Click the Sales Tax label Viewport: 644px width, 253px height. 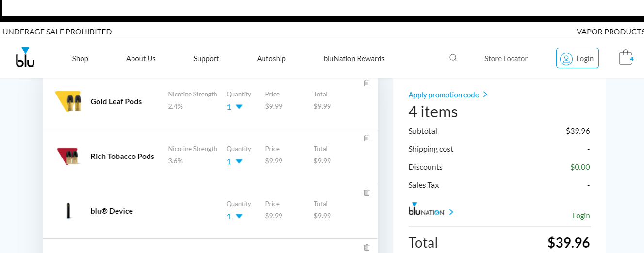coord(424,185)
